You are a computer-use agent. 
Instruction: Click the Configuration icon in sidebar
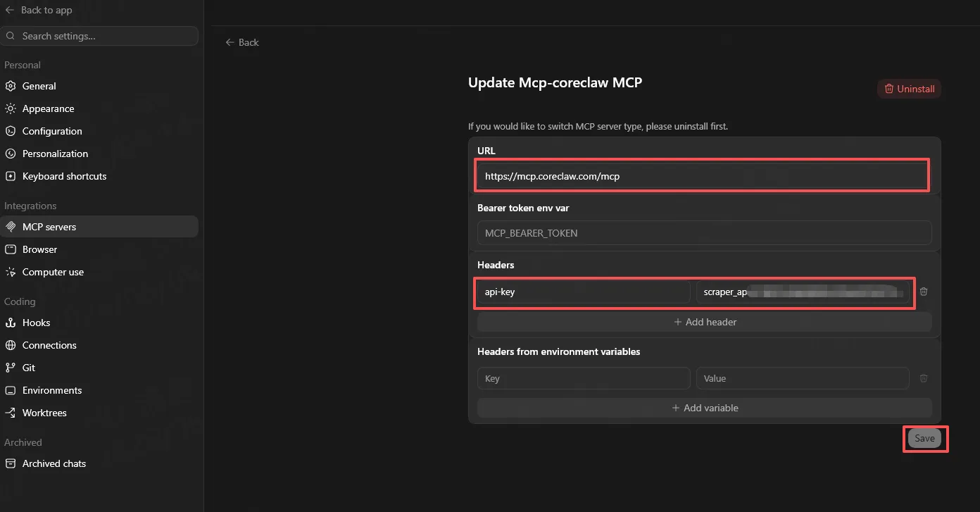coord(11,131)
